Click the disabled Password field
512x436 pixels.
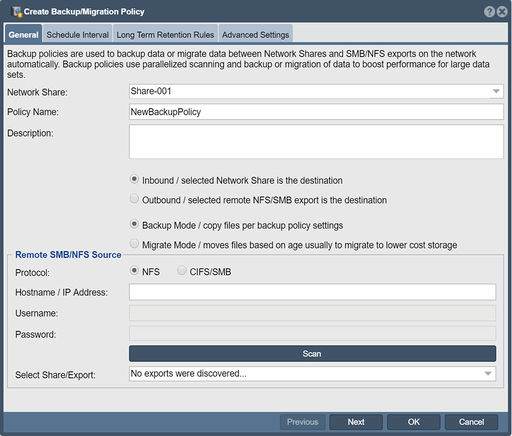312,334
